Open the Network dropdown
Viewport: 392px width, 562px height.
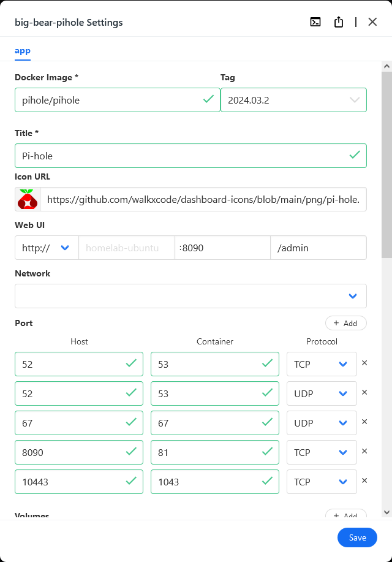click(190, 296)
